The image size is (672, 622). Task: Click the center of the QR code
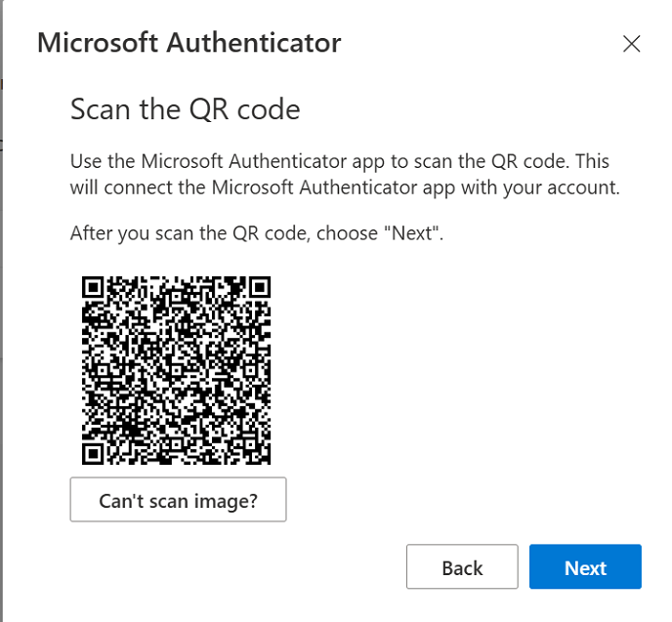[176, 370]
